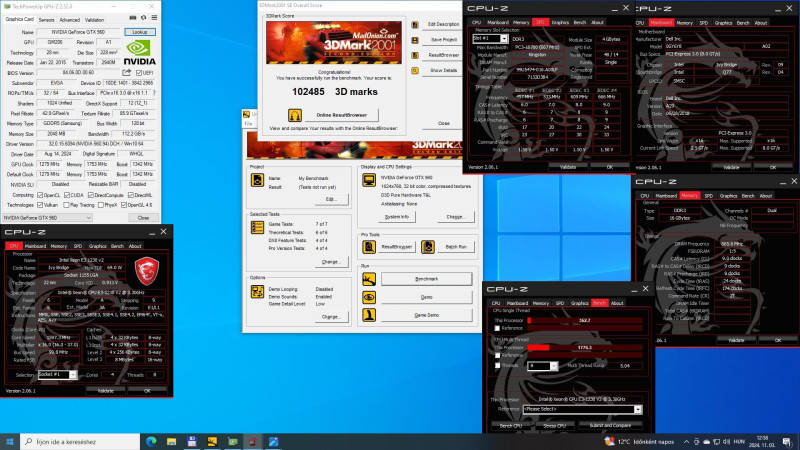The width and height of the screenshot is (800, 450).
Task: Click the GPU-Z screenshot camera icon
Action: click(133, 18)
